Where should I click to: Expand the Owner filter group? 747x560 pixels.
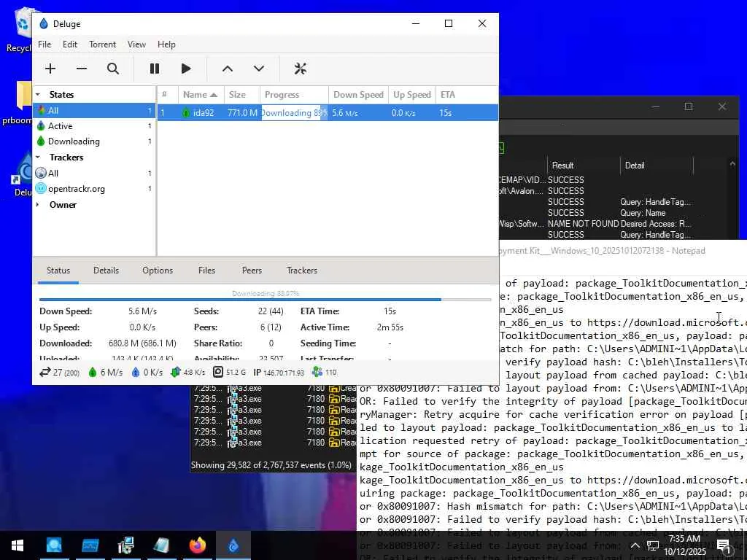(38, 205)
